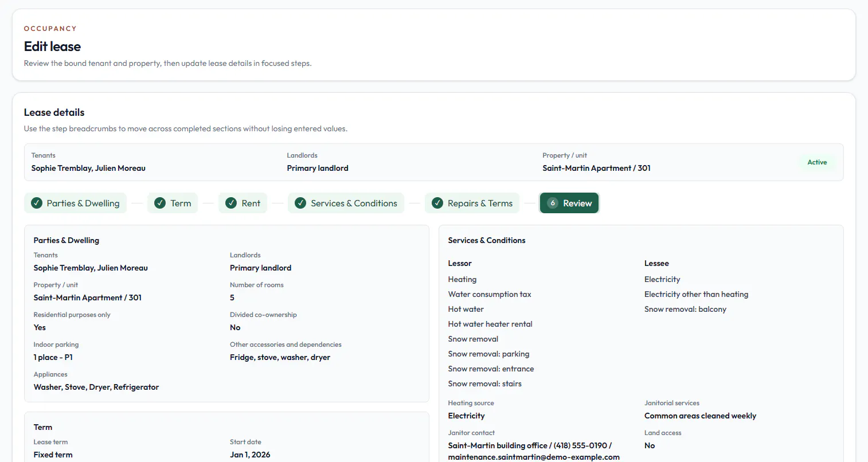
Task: Switch to the Rent step
Action: [x=243, y=203]
